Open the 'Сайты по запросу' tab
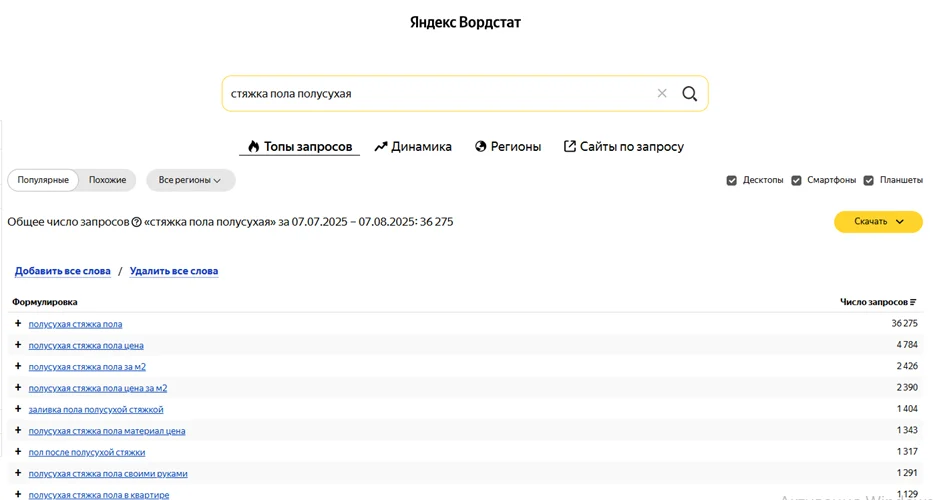This screenshot has width=941, height=500. [x=624, y=146]
